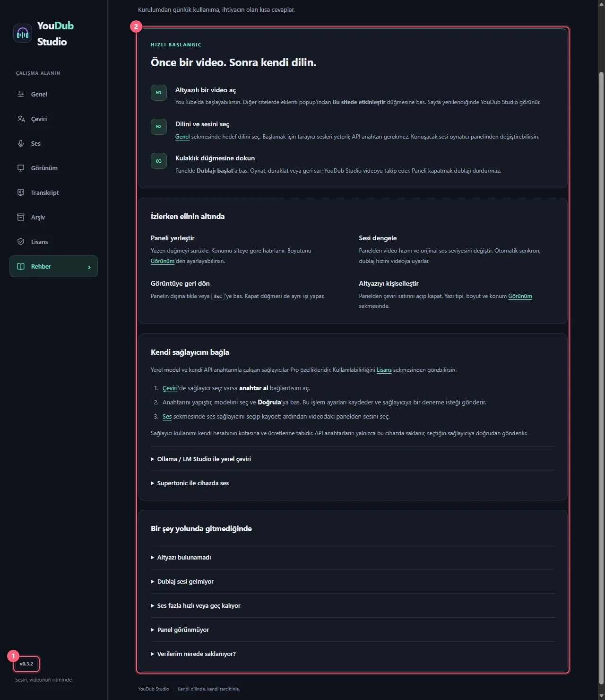Expand the Altyazı bulunamadı troubleshooting item
The image size is (605, 700).
353,557
